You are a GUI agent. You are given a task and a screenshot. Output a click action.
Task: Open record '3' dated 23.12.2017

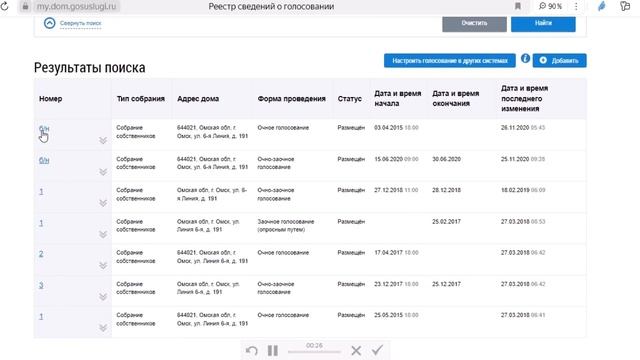tap(41, 285)
